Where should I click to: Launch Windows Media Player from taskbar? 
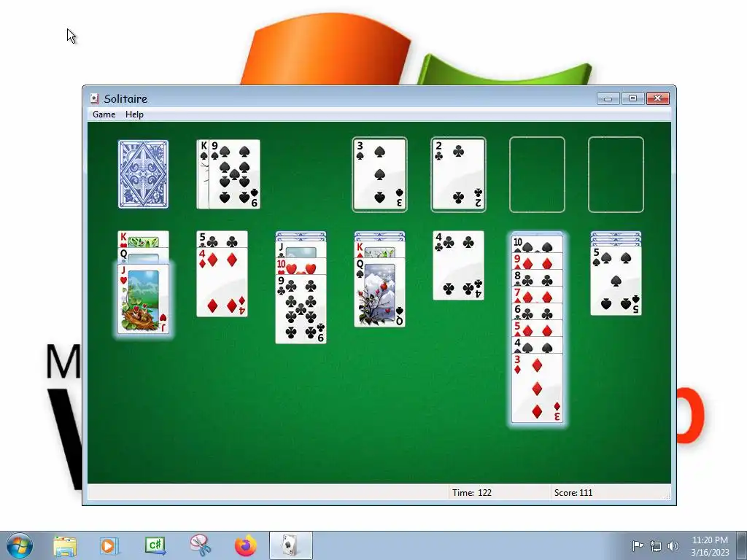[109, 546]
